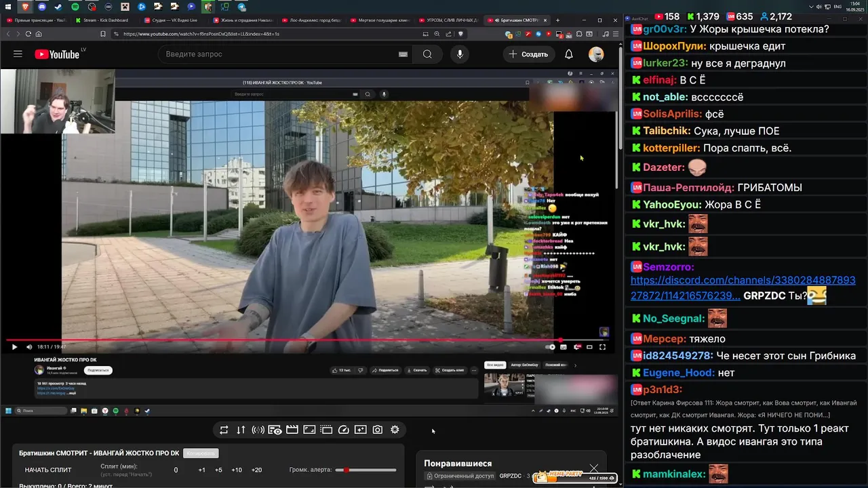Open the toolbar settings gear

(x=395, y=430)
